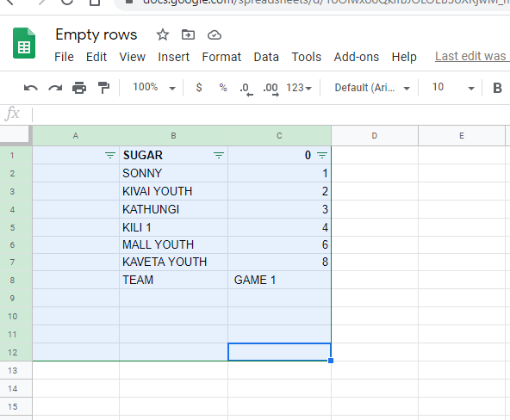Screen dimensions: 510x420
Task: Open filter on SUGAR column header
Action: point(219,156)
